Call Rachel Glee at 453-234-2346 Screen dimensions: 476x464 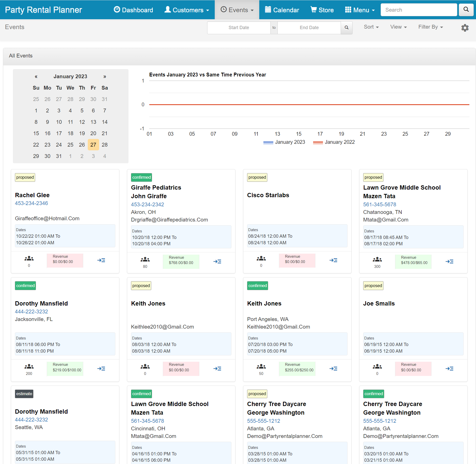click(x=31, y=203)
